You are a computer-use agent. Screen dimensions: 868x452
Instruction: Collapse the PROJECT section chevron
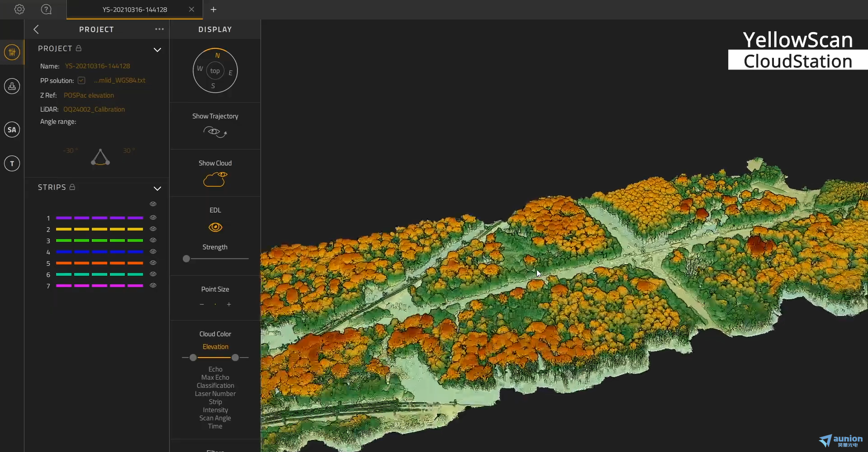(x=157, y=50)
